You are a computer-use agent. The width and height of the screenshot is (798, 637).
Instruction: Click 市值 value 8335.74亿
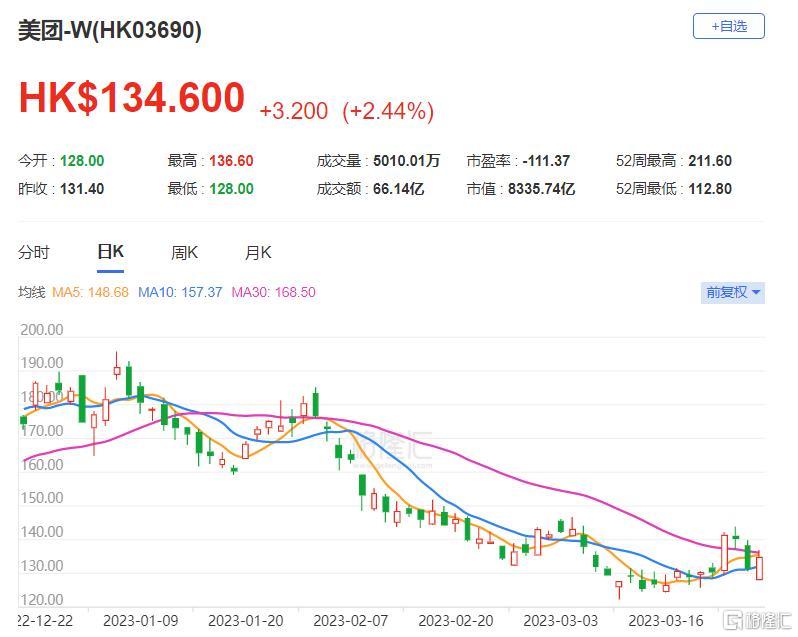[542, 189]
